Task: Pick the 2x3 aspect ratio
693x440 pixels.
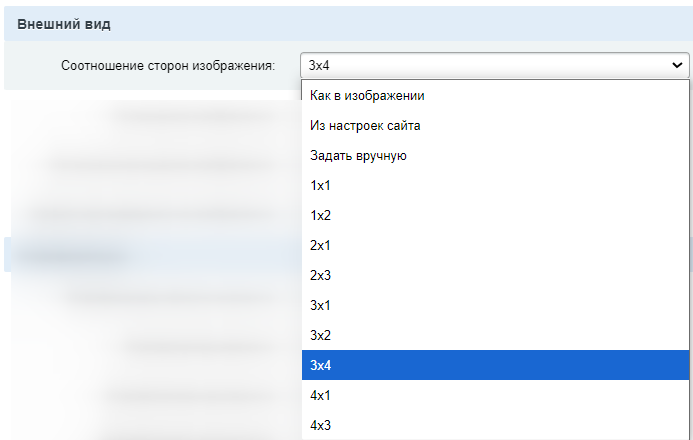Action: 320,276
